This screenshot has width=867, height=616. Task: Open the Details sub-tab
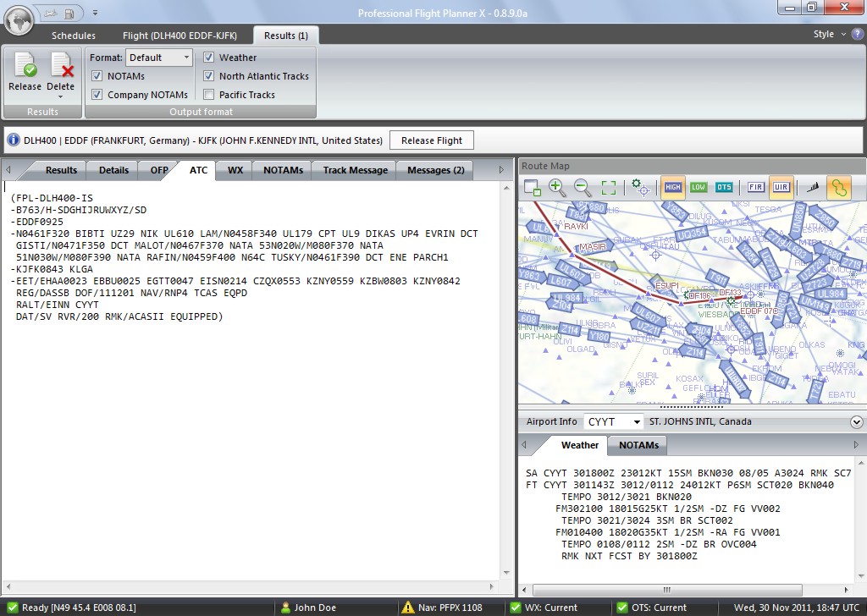coord(114,170)
